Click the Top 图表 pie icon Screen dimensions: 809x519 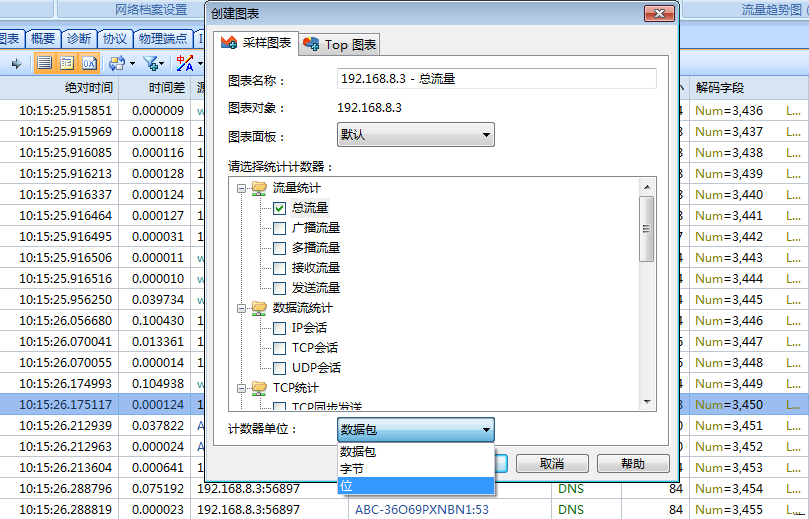pos(311,44)
